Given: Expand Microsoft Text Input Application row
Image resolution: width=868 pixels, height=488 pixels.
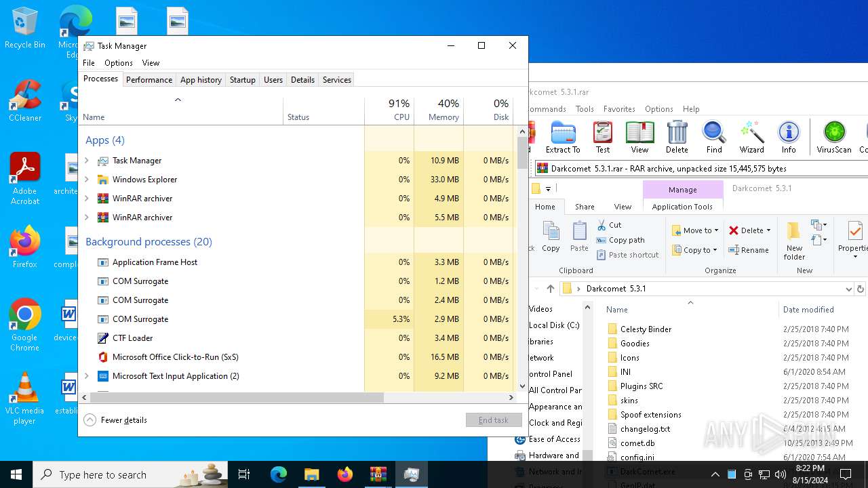Looking at the screenshot, I should [87, 376].
